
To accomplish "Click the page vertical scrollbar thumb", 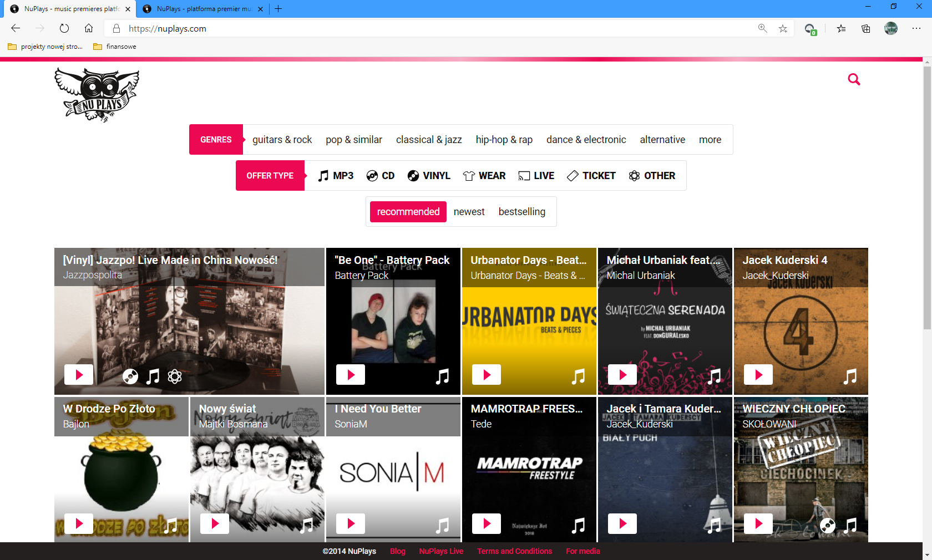I will (x=927, y=198).
